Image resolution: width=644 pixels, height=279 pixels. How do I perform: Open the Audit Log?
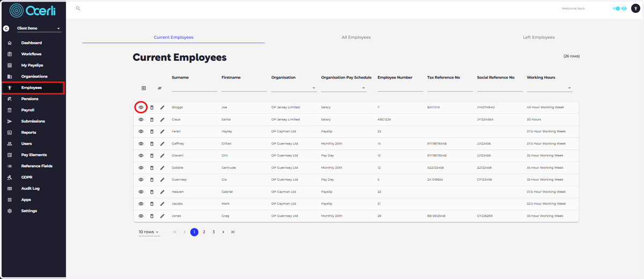point(30,189)
